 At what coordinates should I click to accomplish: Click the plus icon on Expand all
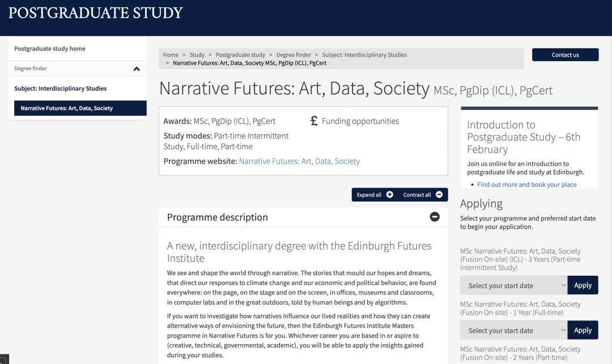389,195
